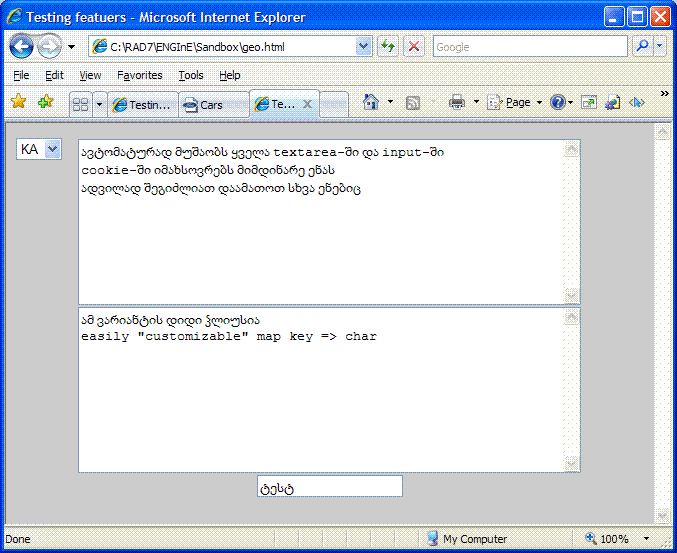Click the 'easily "customizable" map key' line
The width and height of the screenshot is (677, 553).
point(229,336)
